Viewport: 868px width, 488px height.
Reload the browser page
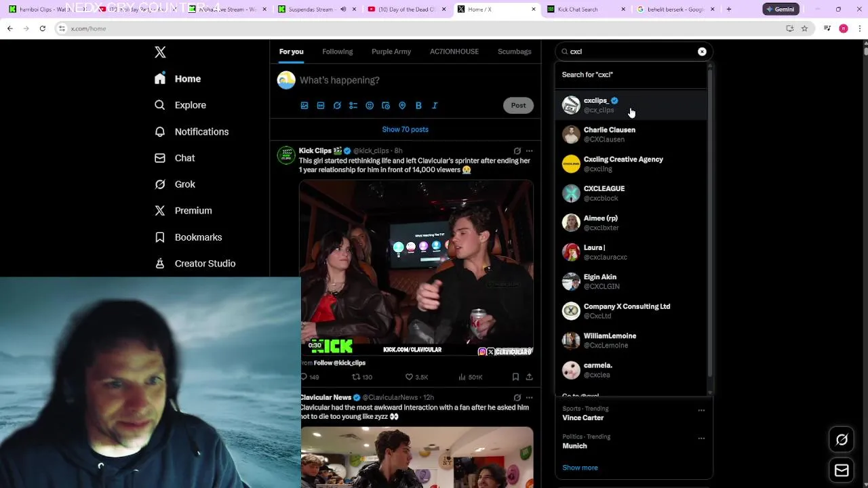point(42,28)
